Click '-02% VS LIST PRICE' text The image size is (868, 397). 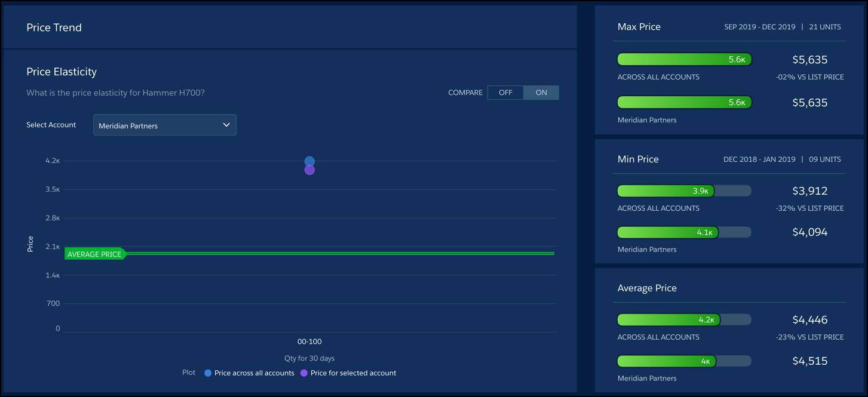[810, 77]
